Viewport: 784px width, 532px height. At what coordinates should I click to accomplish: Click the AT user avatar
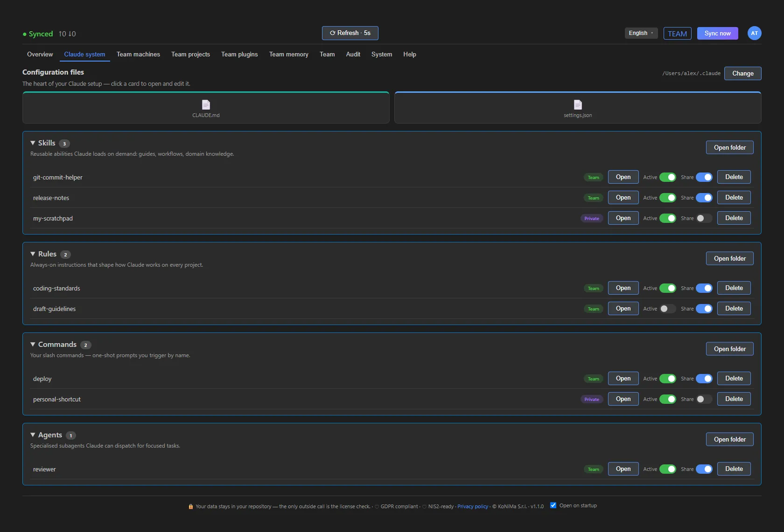754,33
